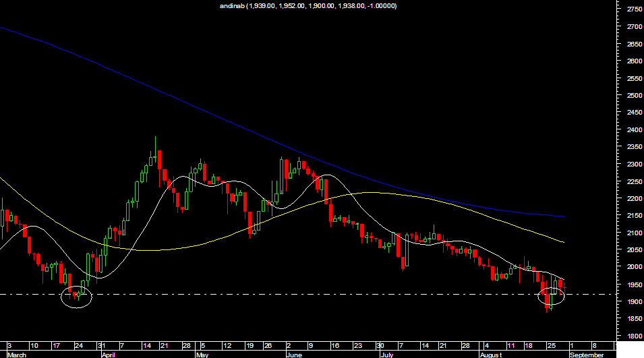Screen dimensions: 644x358
Task: Click the 12 date label in May
Action: 227,346
